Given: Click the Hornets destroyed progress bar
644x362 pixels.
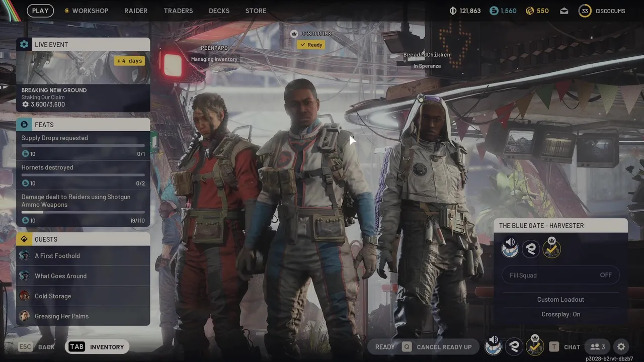Looking at the screenshot, I should tap(83, 175).
